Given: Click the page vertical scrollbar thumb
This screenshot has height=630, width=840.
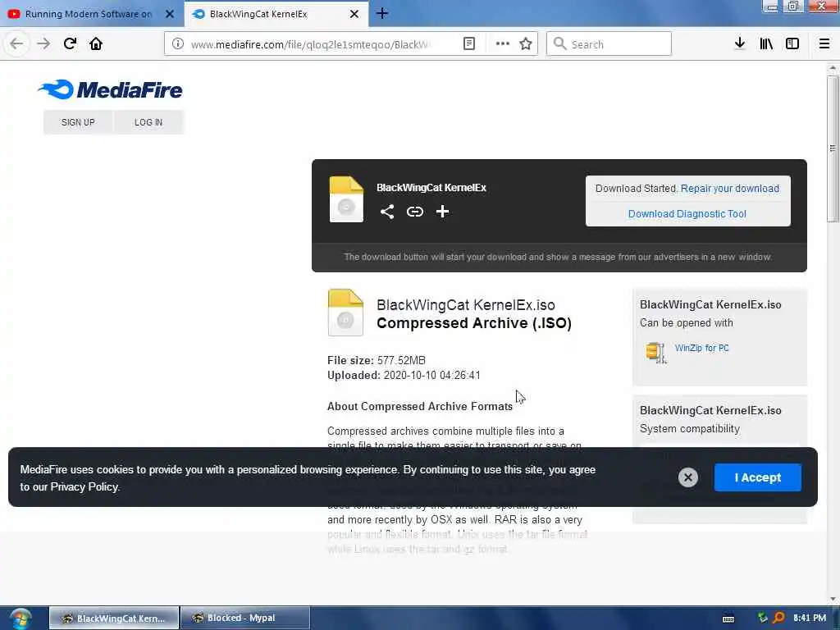Looking at the screenshot, I should point(833,148).
